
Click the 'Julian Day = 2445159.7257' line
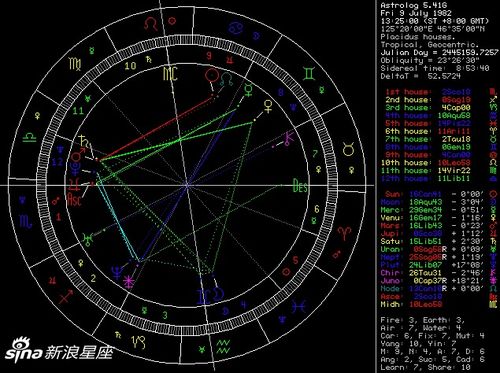[439, 52]
